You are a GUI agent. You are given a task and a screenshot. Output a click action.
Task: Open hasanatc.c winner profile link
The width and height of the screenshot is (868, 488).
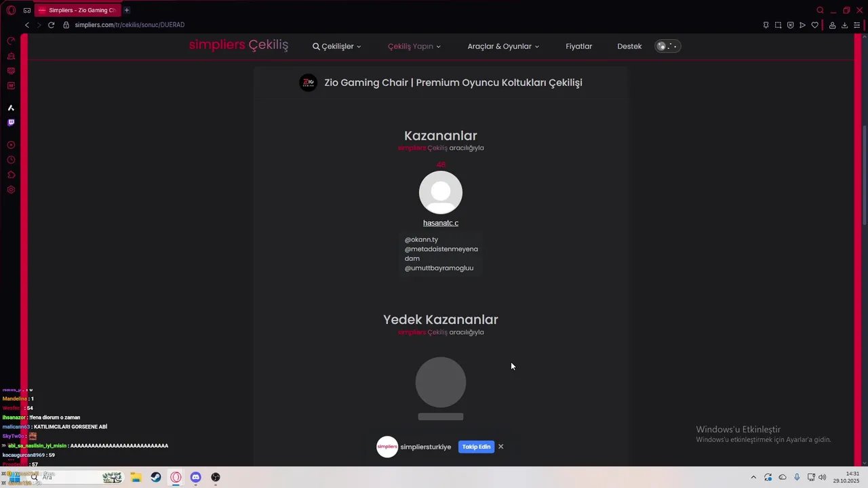pos(441,223)
